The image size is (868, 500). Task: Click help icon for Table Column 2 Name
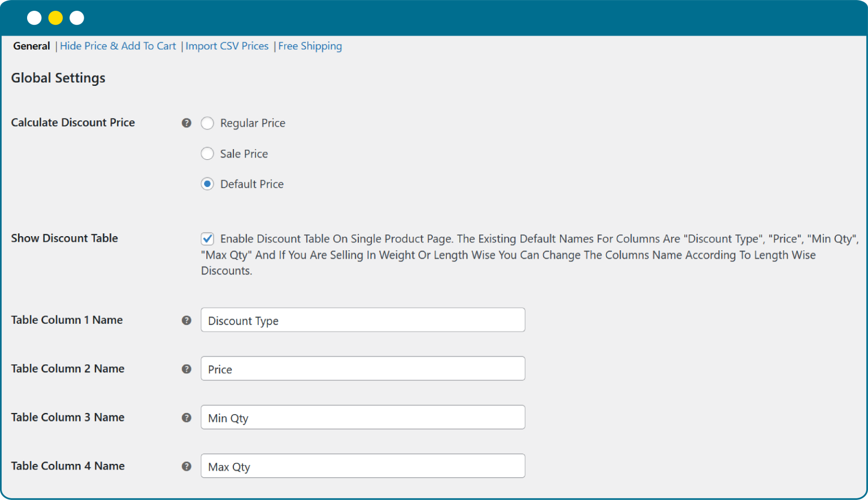(186, 369)
